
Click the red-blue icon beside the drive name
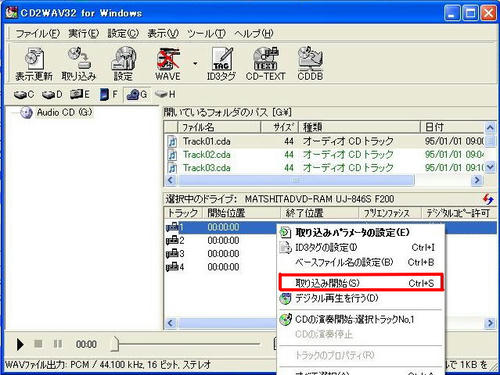[488, 199]
